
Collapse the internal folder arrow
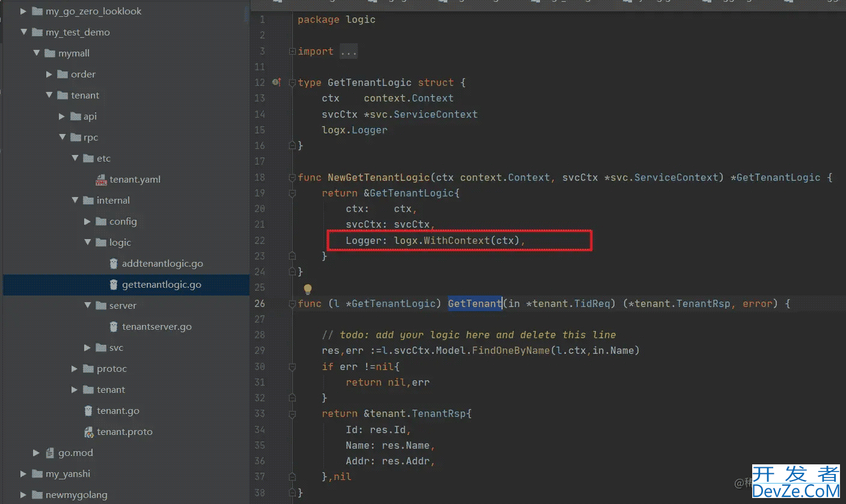click(x=75, y=201)
